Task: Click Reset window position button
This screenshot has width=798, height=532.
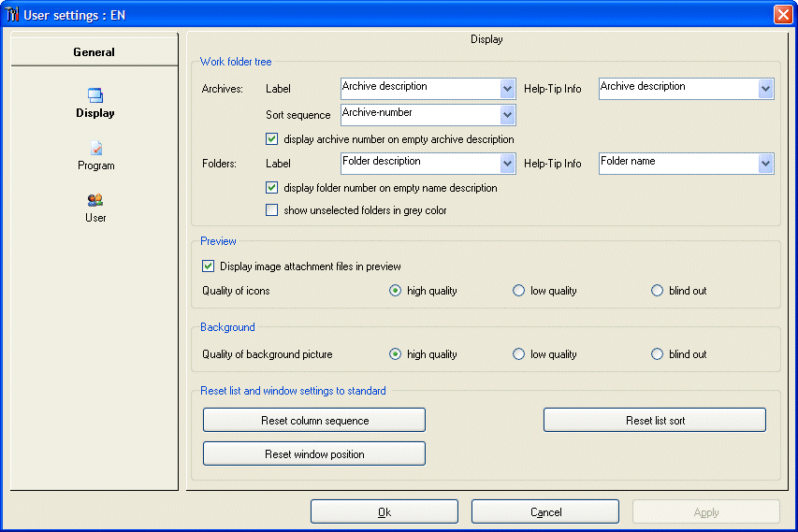Action: [314, 453]
